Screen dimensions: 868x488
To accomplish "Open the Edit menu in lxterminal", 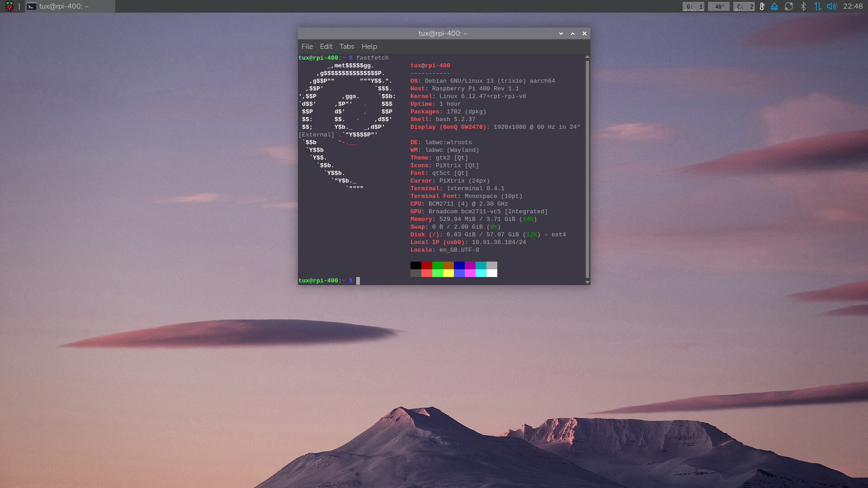I will [326, 47].
